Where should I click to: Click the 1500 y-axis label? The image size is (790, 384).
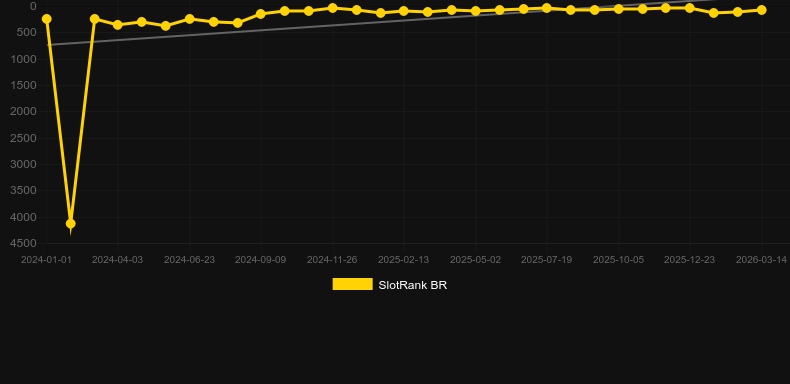coord(24,85)
